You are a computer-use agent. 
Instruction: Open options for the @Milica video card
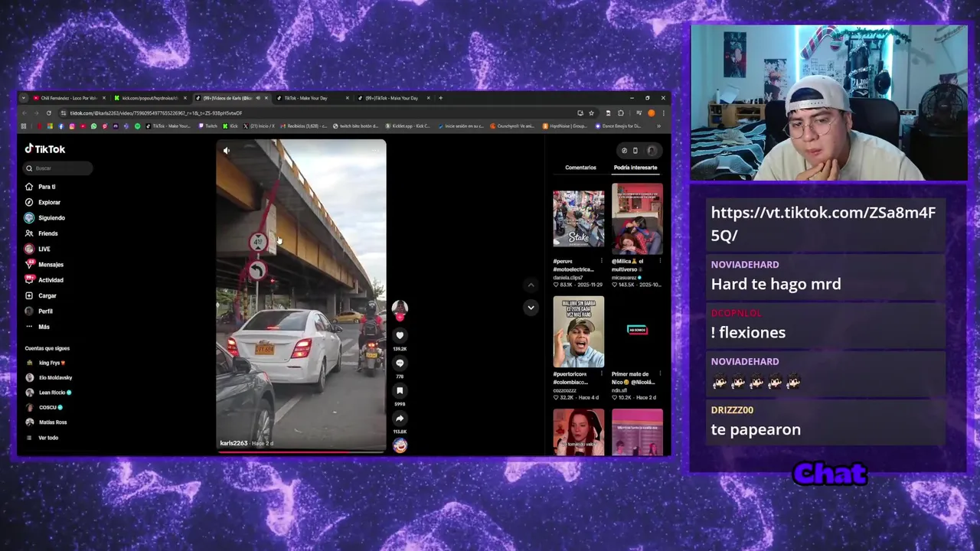pyautogui.click(x=660, y=261)
